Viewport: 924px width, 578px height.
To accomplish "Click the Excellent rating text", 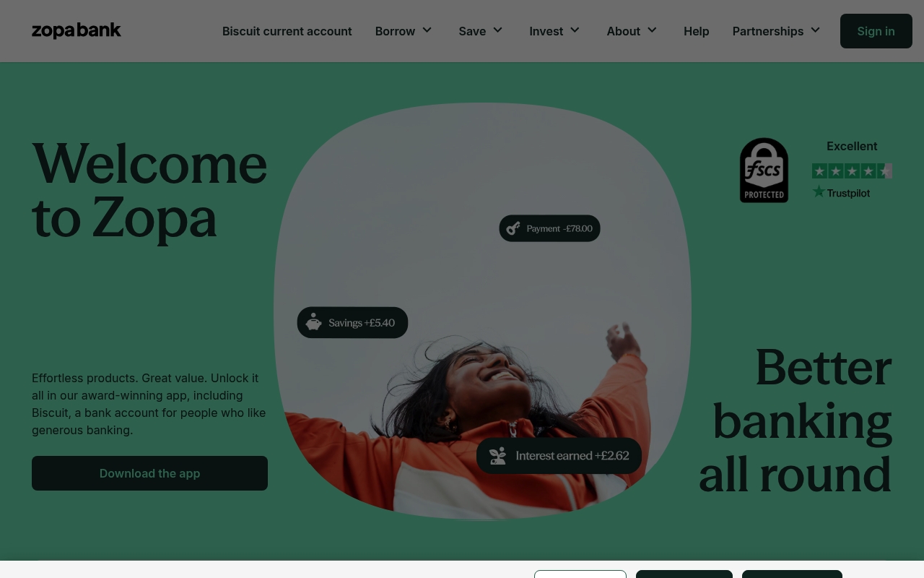I will (852, 146).
